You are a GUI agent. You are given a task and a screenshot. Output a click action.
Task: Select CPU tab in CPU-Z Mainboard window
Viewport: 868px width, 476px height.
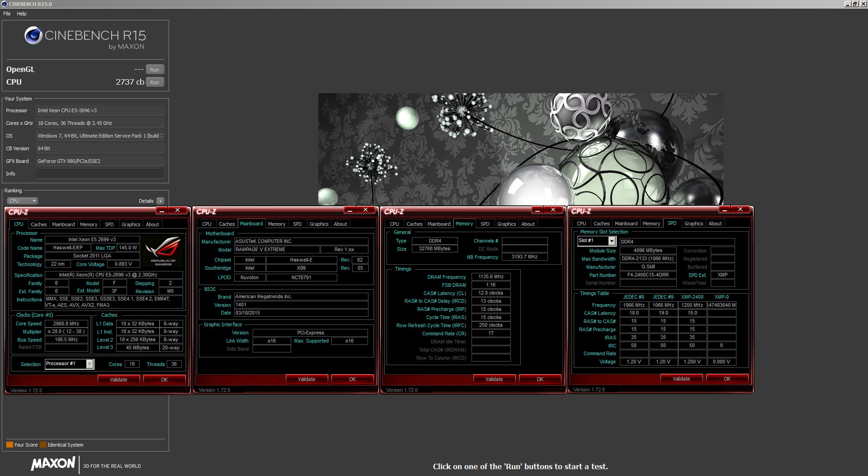coord(207,224)
